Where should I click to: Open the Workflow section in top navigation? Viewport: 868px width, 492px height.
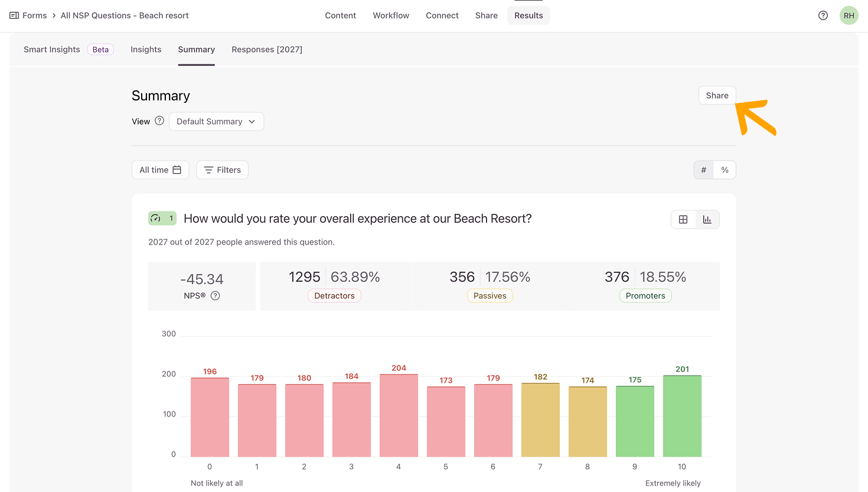[x=391, y=15]
